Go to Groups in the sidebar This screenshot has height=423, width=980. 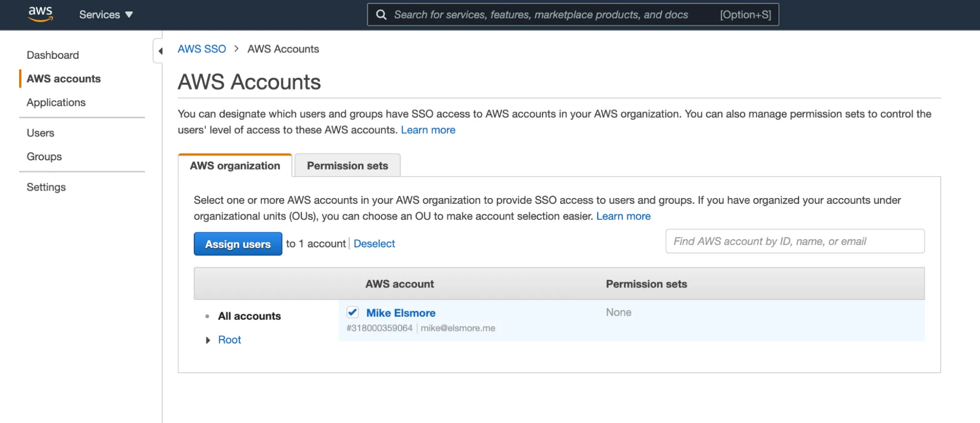point(44,156)
